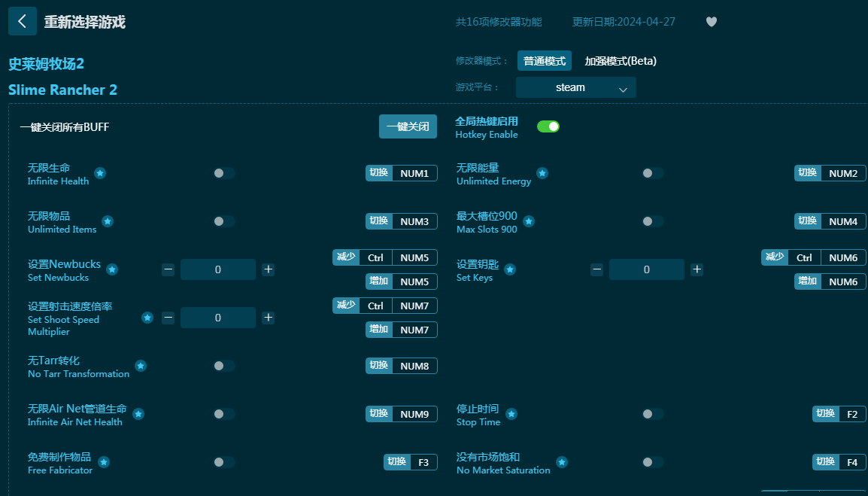Click NUM1 hotkey button for Infinite Health
Viewport: 868px width, 496px height.
pos(402,173)
